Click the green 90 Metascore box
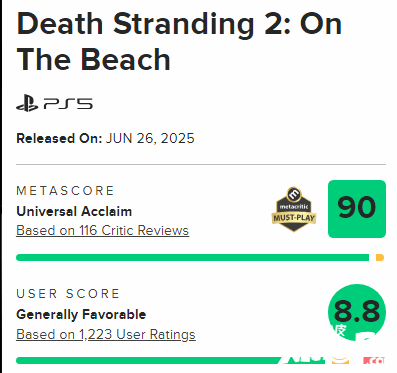This screenshot has height=373, width=397. coord(357,209)
